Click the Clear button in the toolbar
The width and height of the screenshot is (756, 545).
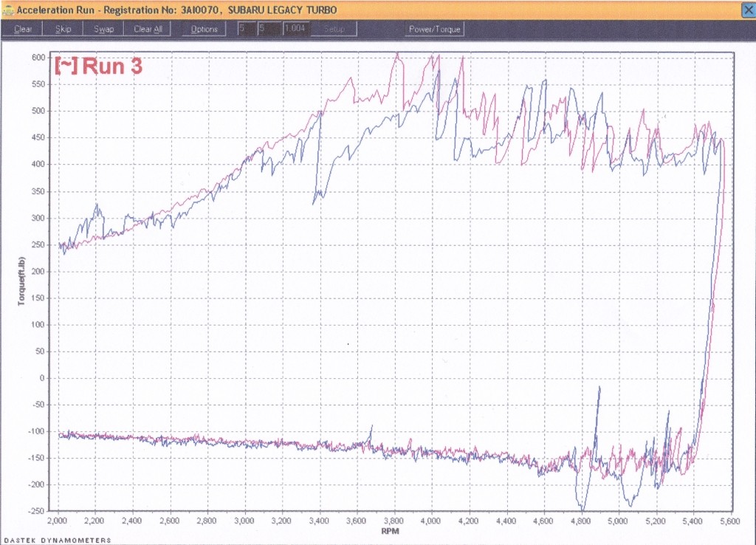pyautogui.click(x=23, y=29)
